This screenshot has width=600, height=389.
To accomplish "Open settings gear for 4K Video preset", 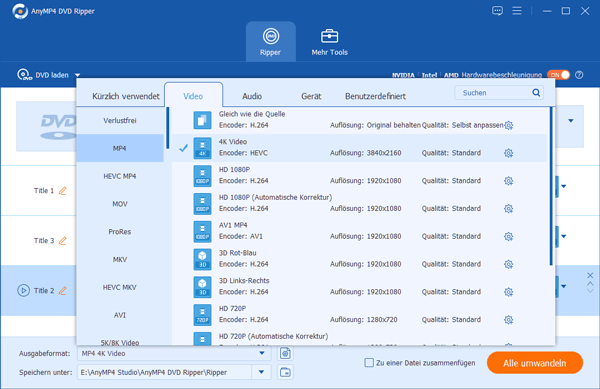I will tap(508, 153).
